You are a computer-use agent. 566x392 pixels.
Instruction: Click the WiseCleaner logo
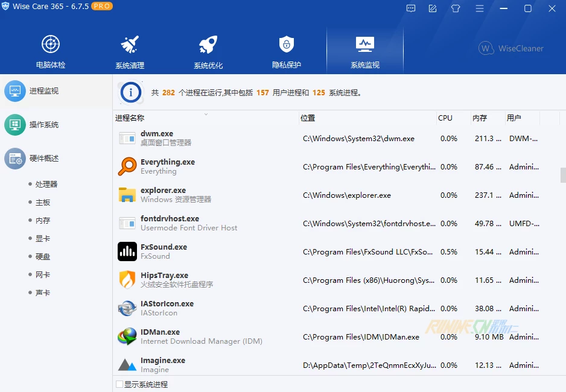[x=511, y=48]
